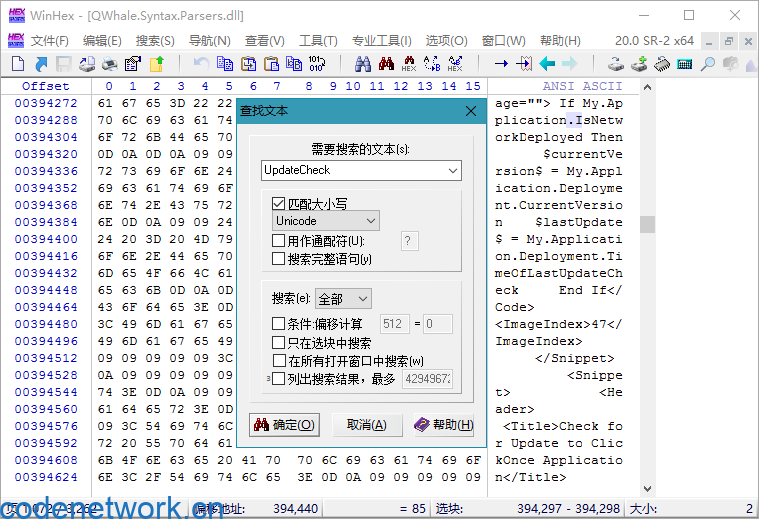
Task: Open the 帮助(H) menu
Action: [561, 41]
